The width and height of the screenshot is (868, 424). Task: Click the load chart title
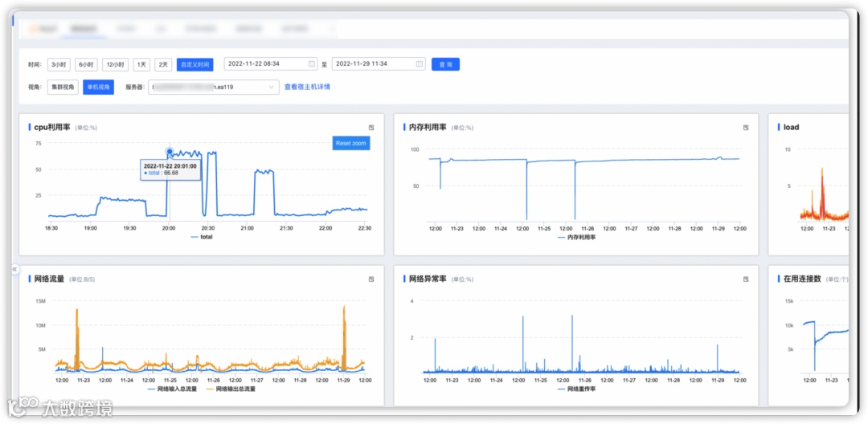coord(791,127)
